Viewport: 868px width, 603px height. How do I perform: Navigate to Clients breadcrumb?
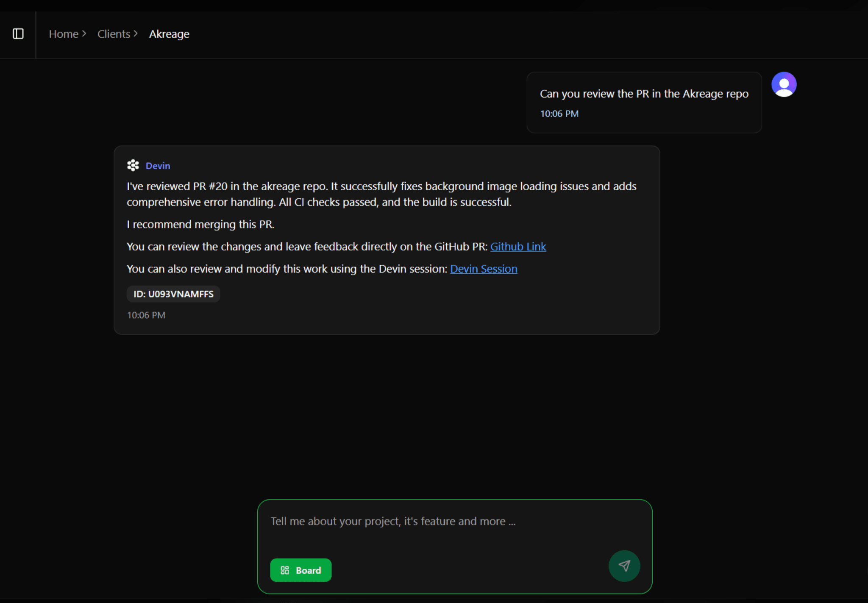(114, 34)
